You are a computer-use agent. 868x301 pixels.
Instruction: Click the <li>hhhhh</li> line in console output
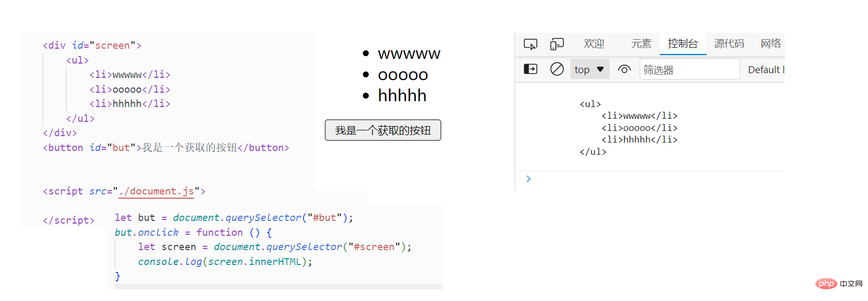[639, 139]
